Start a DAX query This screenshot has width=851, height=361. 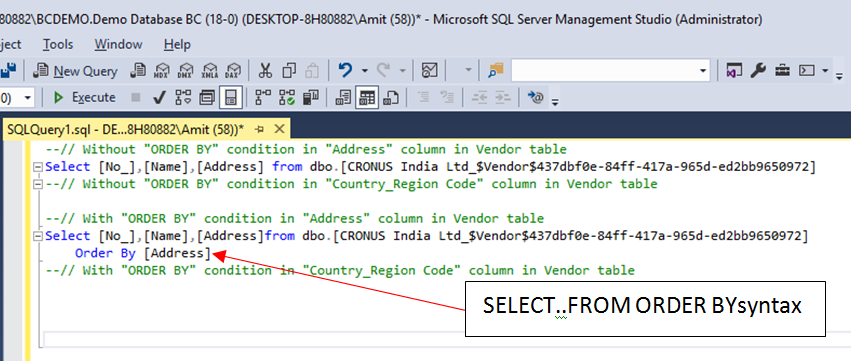click(233, 71)
